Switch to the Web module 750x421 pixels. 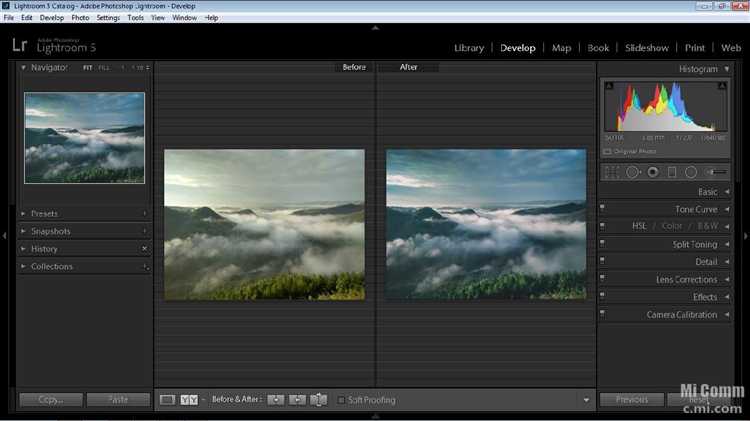tap(731, 48)
